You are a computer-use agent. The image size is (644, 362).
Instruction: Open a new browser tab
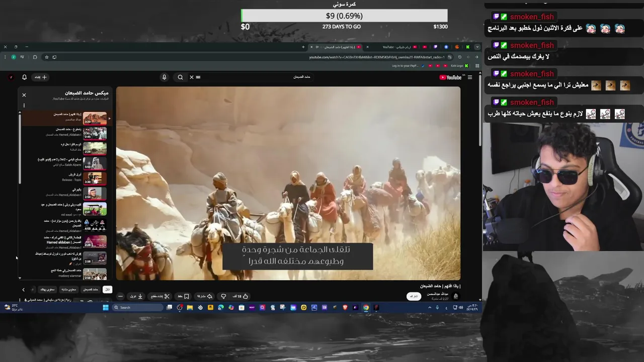[303, 47]
